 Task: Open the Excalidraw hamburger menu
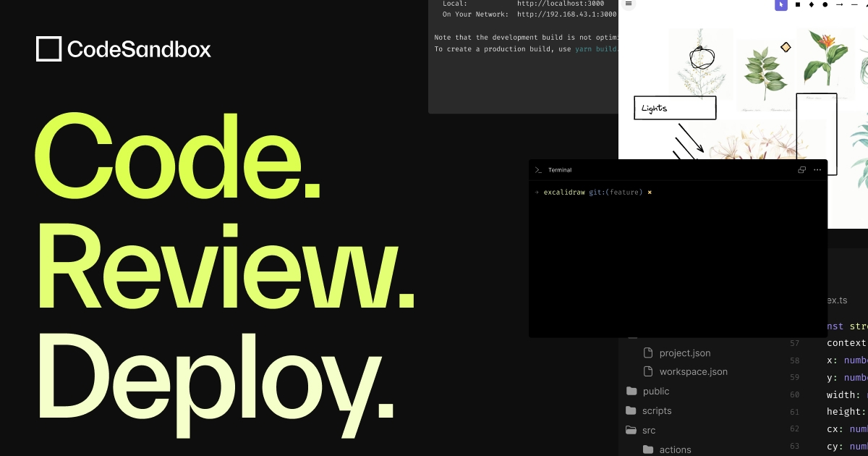coord(629,4)
